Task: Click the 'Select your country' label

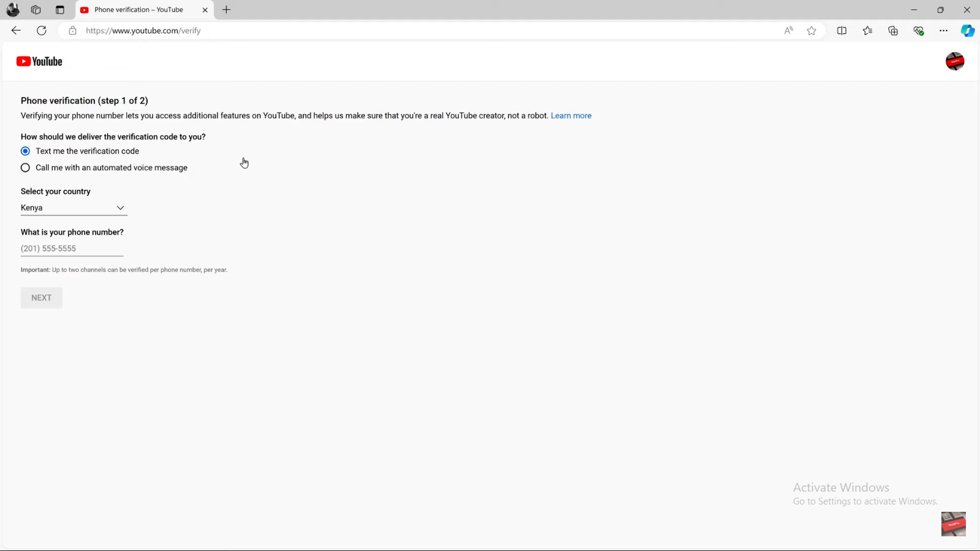Action: (56, 192)
